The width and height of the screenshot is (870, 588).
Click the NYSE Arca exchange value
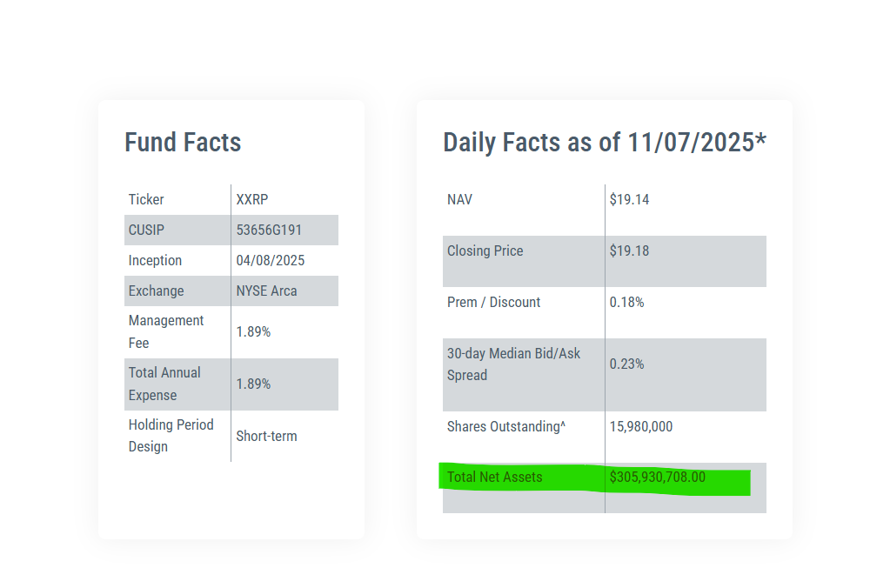pyautogui.click(x=266, y=291)
